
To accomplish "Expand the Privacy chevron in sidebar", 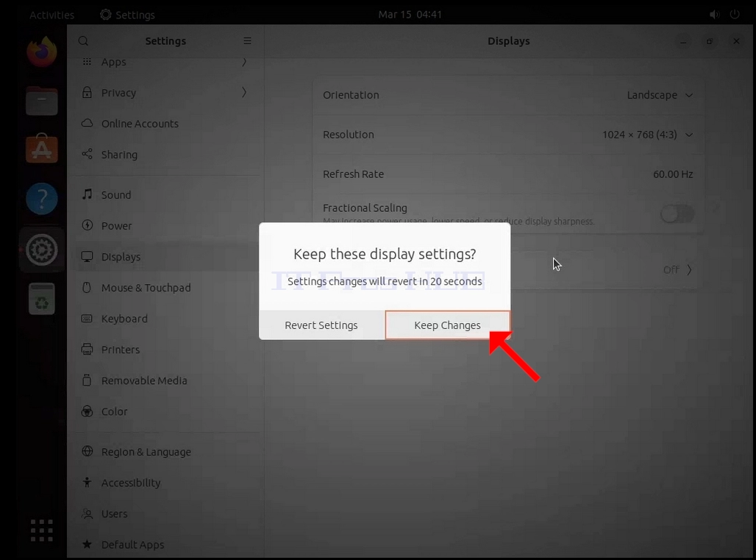I will 244,92.
